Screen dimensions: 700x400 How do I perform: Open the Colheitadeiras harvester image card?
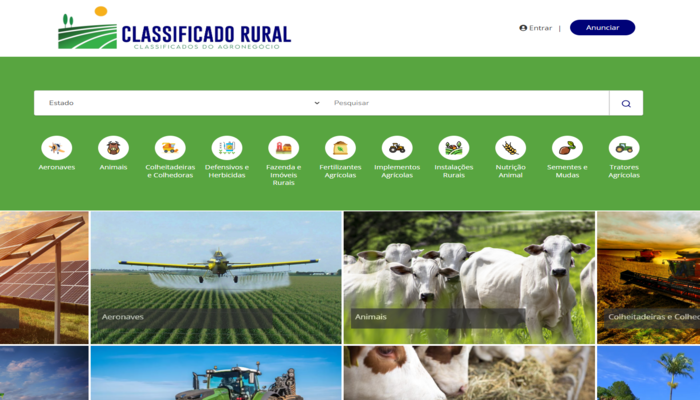649,278
